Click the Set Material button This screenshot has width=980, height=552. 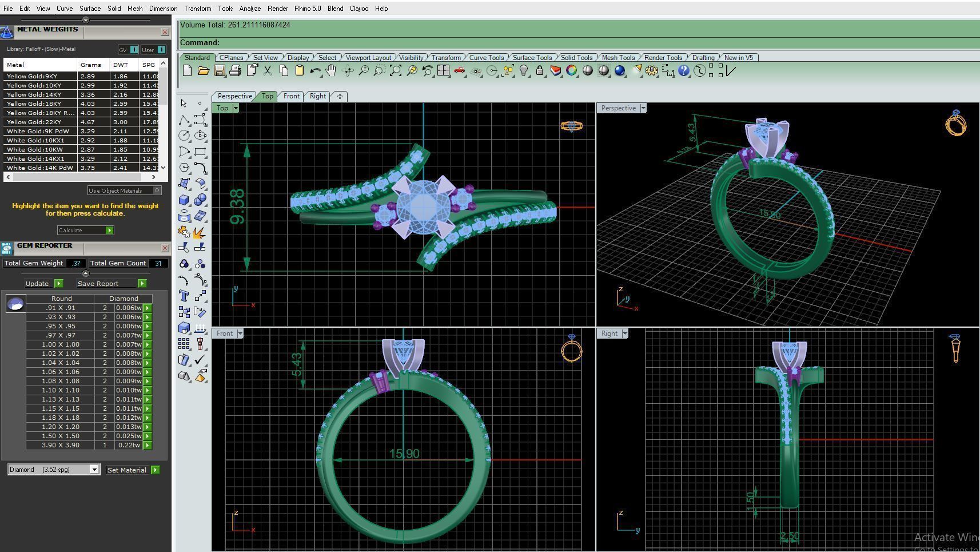point(133,470)
